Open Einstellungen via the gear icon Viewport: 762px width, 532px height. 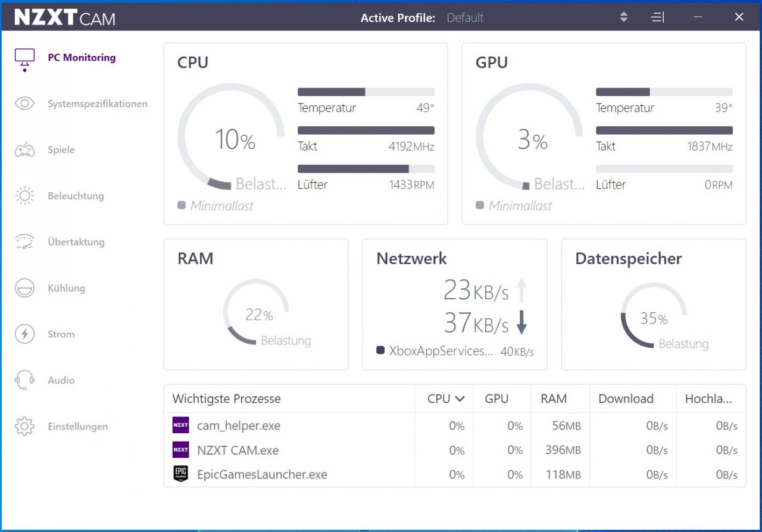point(24,426)
